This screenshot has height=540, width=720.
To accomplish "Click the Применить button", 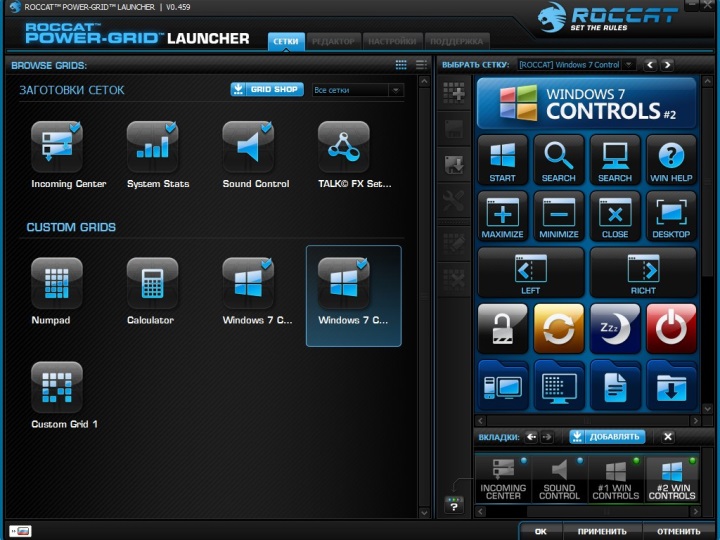I will (602, 531).
